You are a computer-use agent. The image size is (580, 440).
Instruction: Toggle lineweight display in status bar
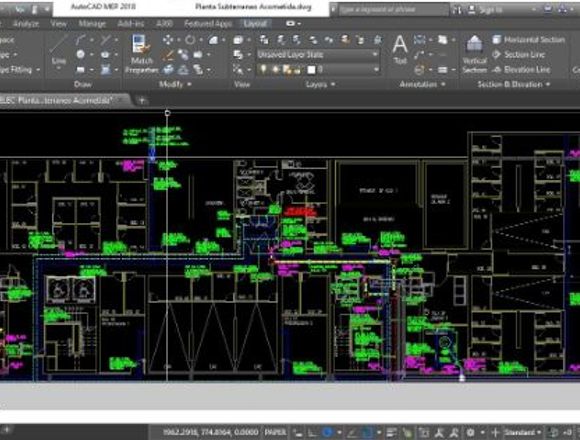(x=391, y=432)
